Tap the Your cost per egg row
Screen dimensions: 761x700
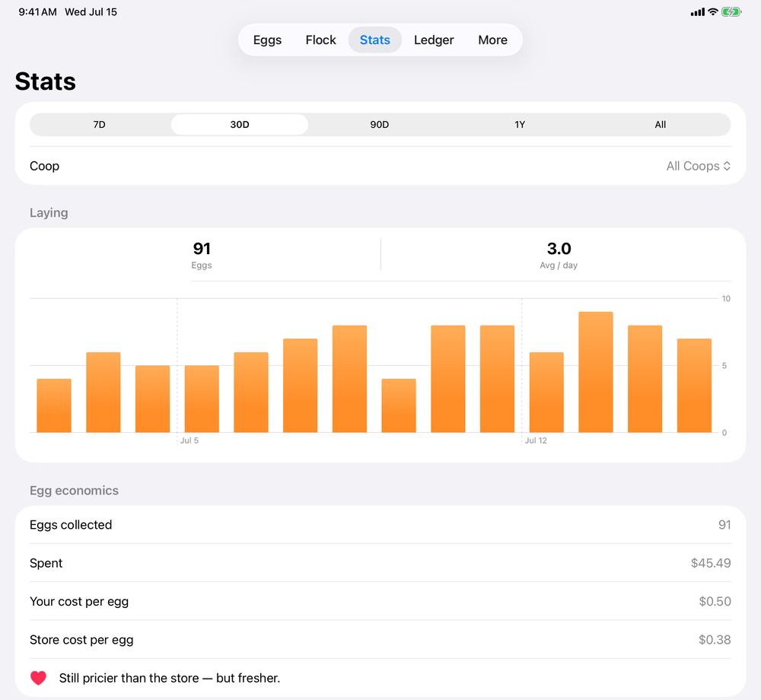[380, 601]
